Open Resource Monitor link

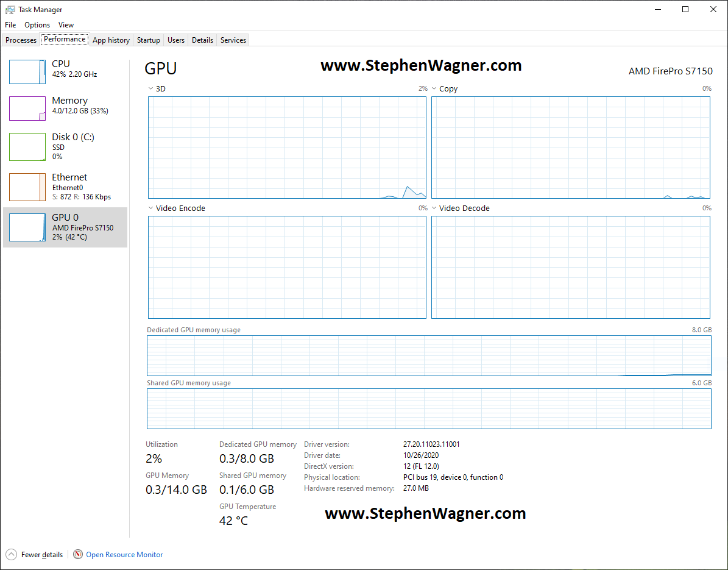point(124,554)
